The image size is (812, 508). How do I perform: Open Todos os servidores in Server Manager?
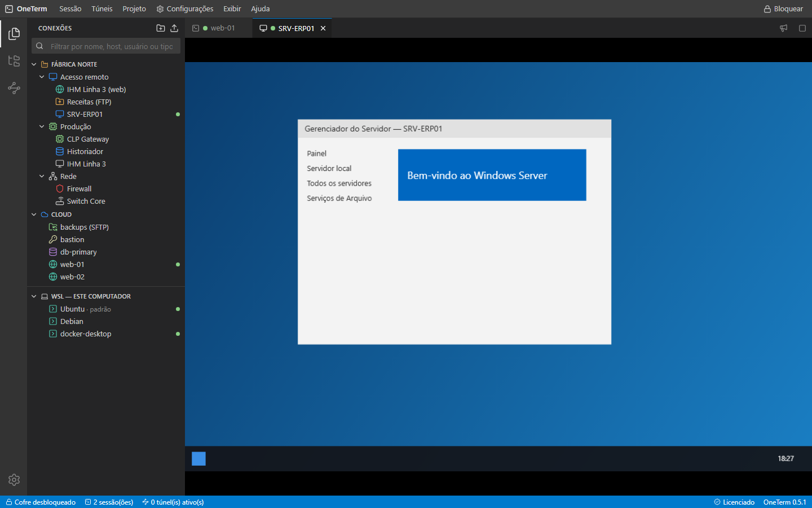(x=339, y=183)
